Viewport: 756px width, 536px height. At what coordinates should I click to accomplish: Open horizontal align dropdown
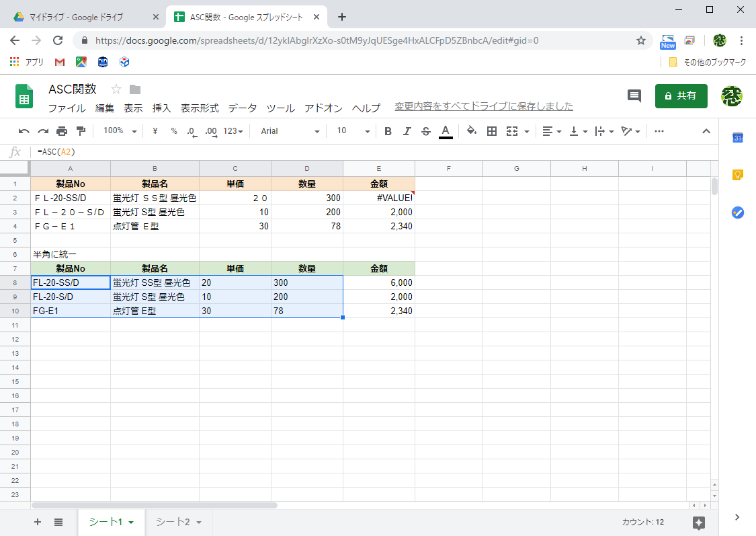552,131
